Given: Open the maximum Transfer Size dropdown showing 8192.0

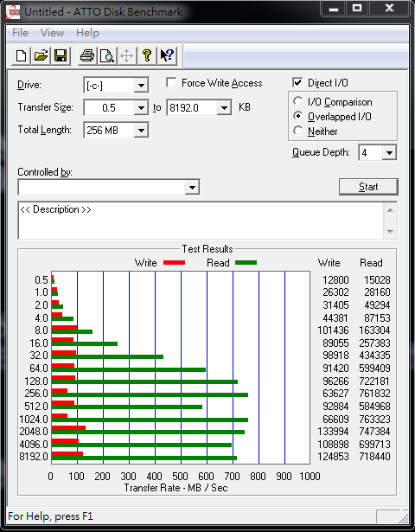Looking at the screenshot, I should click(x=224, y=108).
